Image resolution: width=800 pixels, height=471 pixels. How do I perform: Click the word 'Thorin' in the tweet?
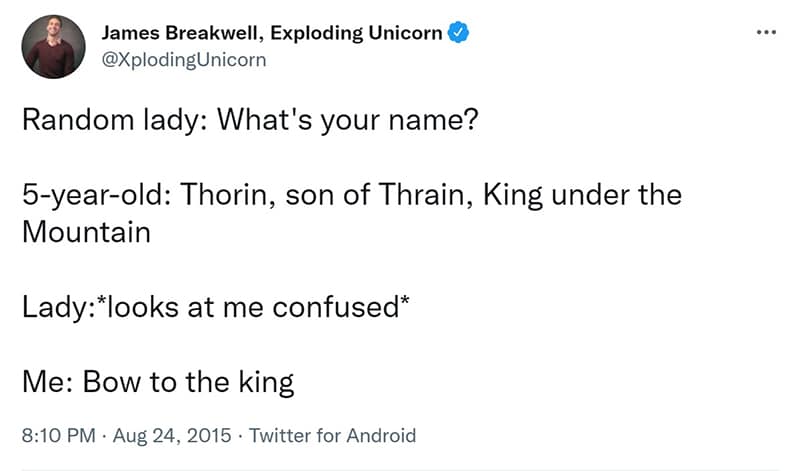click(x=224, y=195)
